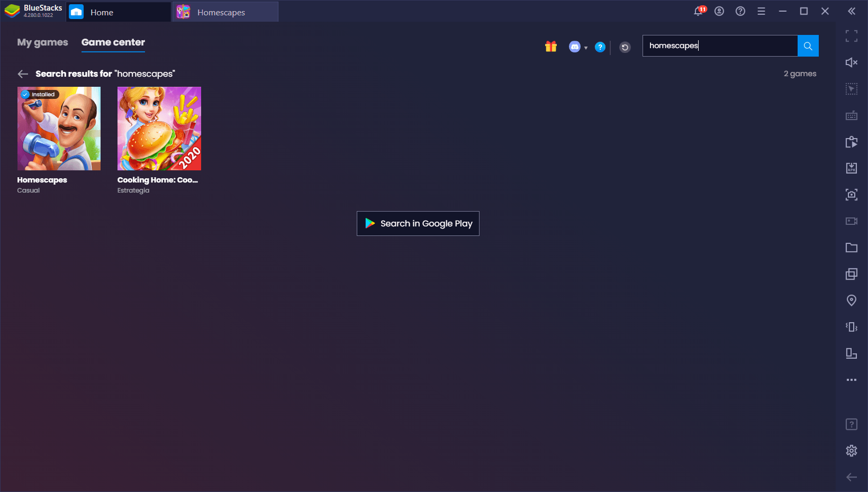The image size is (868, 492).
Task: Click the Install APK icon
Action: point(852,168)
